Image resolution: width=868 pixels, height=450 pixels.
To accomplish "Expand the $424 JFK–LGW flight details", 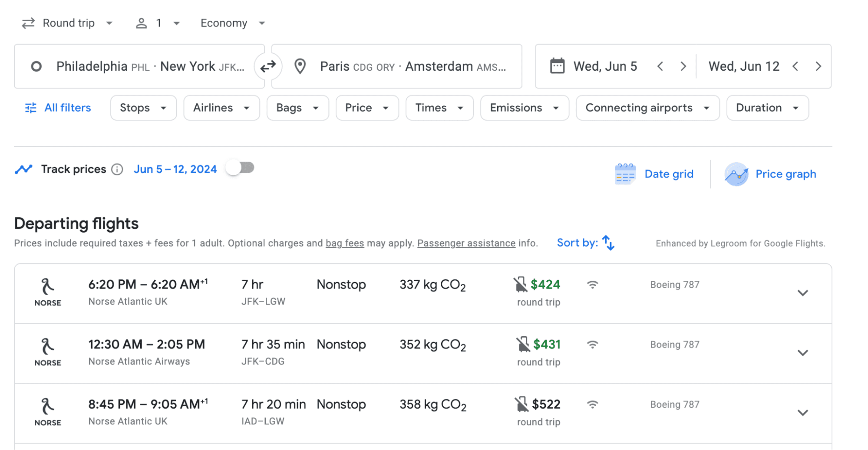I will coord(803,293).
